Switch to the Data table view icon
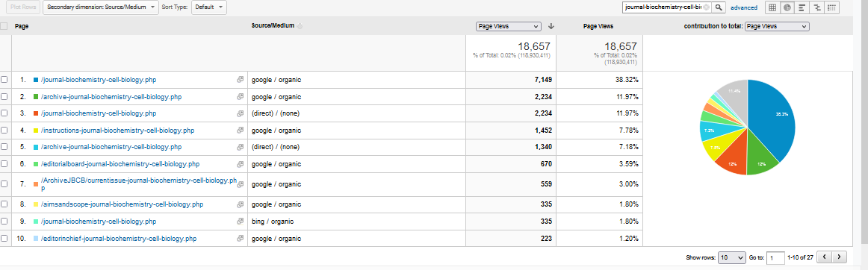This screenshot has height=270, width=868. [772, 7]
